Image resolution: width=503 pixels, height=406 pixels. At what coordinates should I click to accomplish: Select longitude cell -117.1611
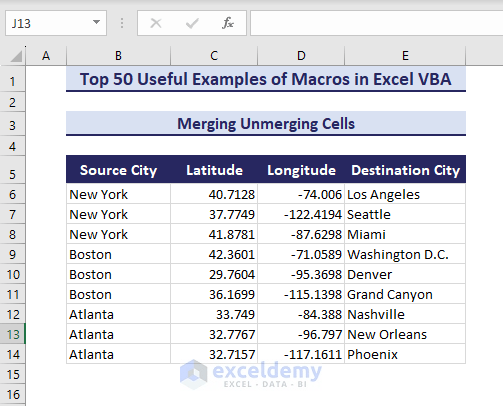[x=301, y=354]
